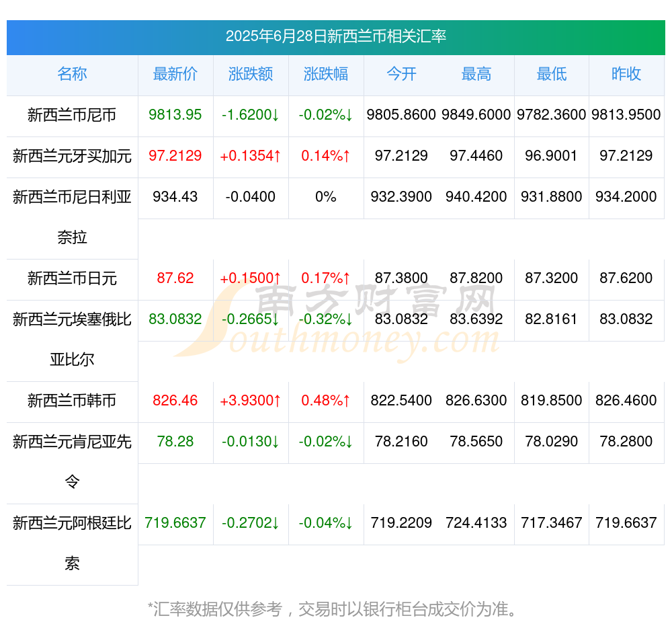Click the change amount -0.0130↓
This screenshot has height=630, width=672.
[251, 441]
